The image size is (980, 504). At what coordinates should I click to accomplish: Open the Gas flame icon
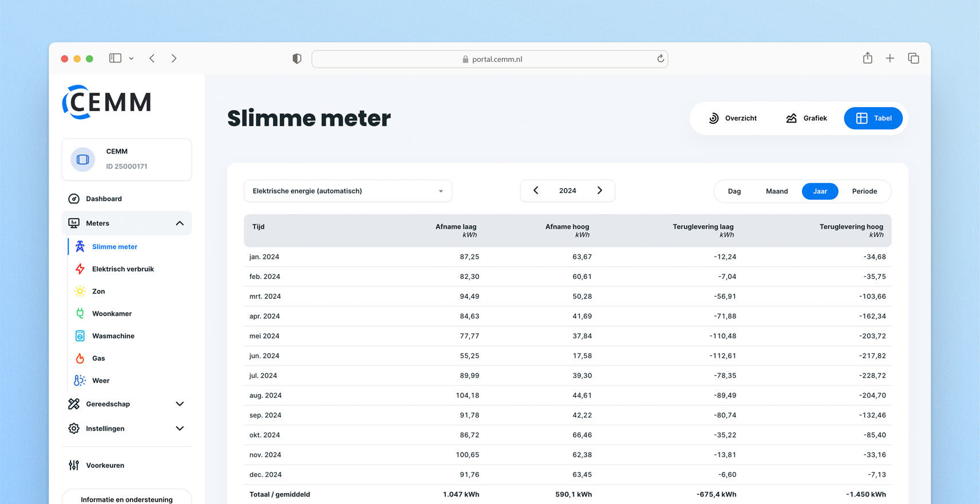point(80,359)
